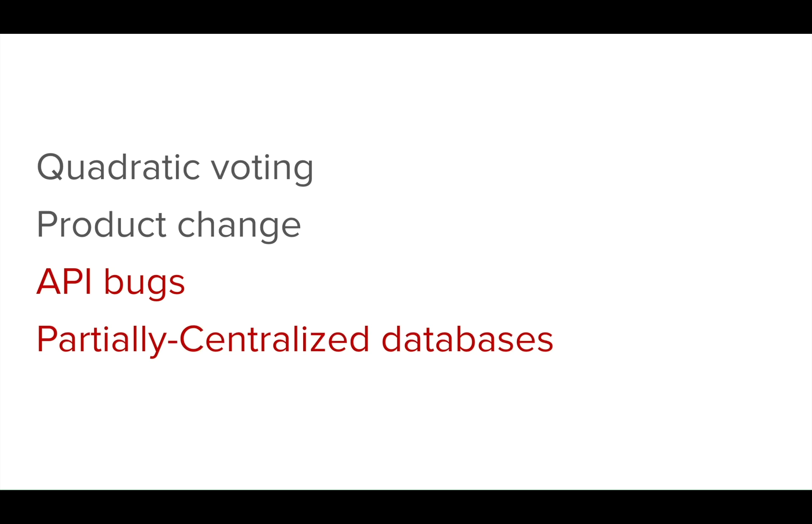Viewport: 812px width, 524px height.
Task: Click the red "API bugs" text line
Action: click(111, 283)
